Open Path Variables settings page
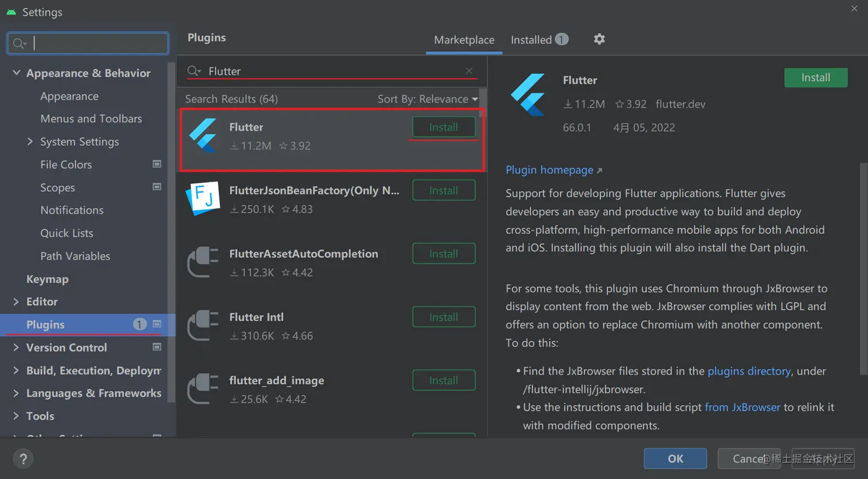 tap(75, 256)
